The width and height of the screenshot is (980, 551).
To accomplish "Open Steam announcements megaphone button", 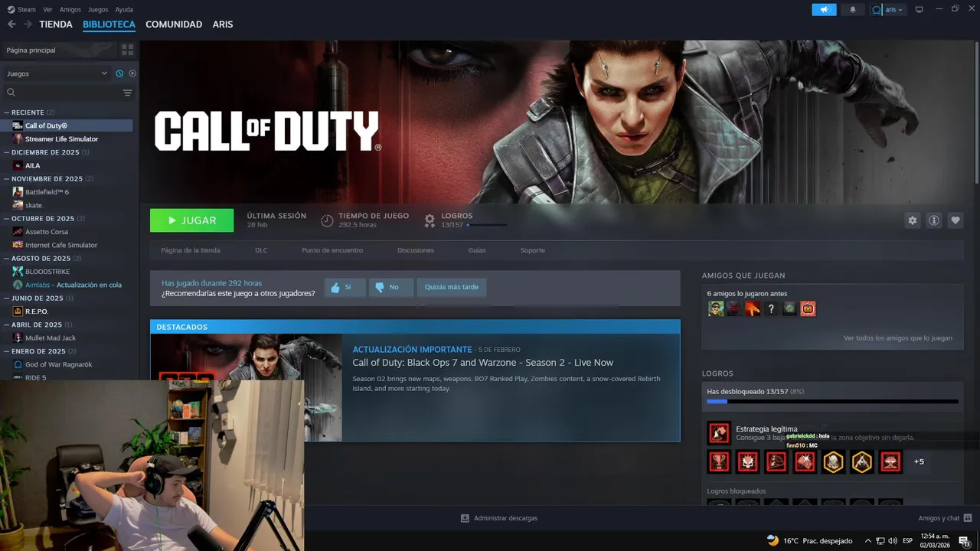I will tap(824, 9).
